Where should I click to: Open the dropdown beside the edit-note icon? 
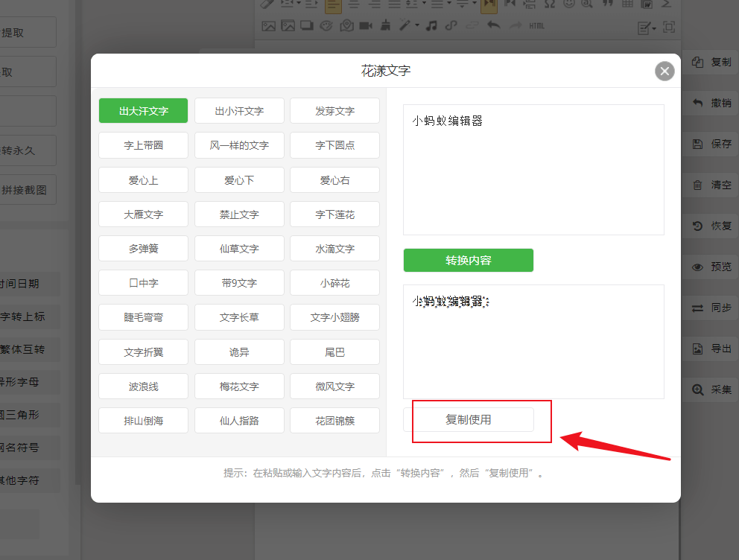654,28
